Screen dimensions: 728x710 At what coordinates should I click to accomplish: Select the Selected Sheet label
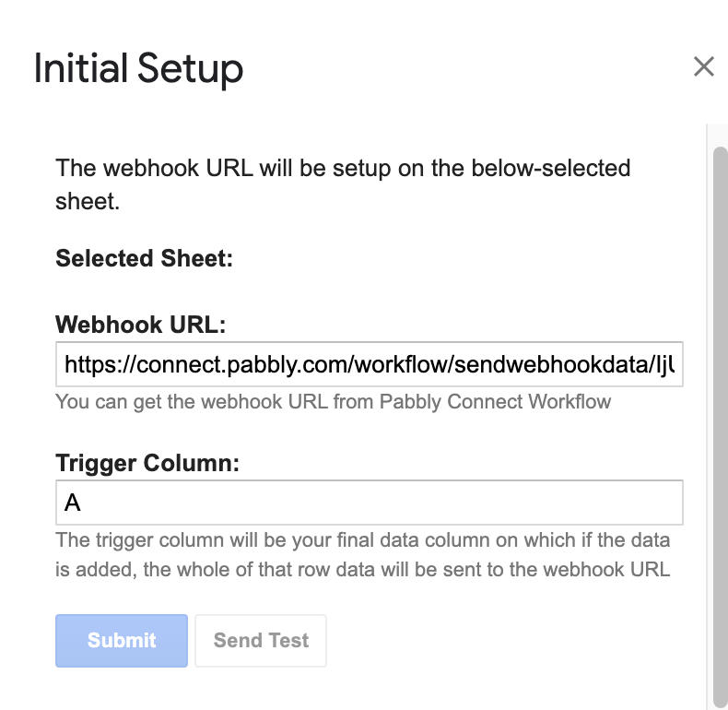click(144, 258)
